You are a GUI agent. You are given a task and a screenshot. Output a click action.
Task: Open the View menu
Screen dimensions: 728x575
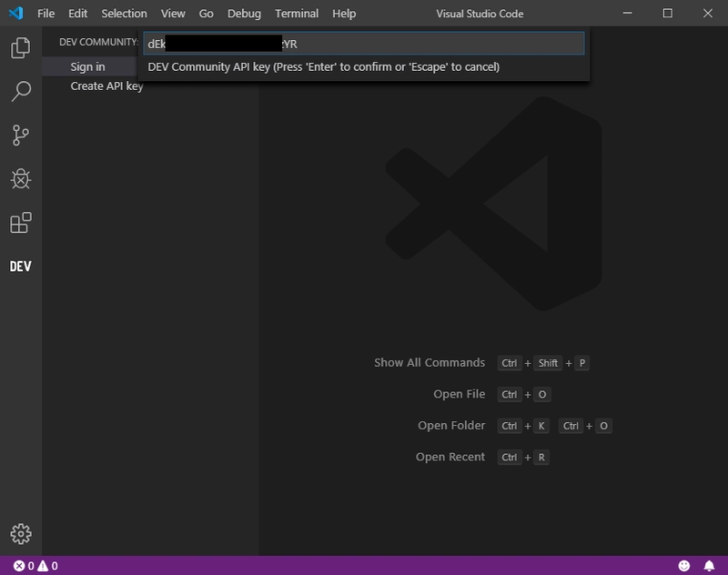click(173, 14)
